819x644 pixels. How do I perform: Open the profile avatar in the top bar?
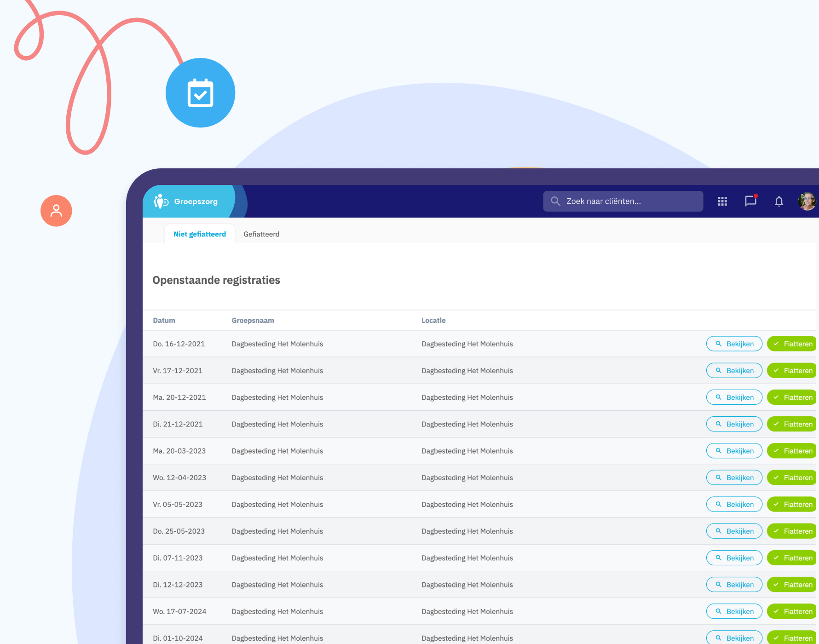tap(807, 201)
